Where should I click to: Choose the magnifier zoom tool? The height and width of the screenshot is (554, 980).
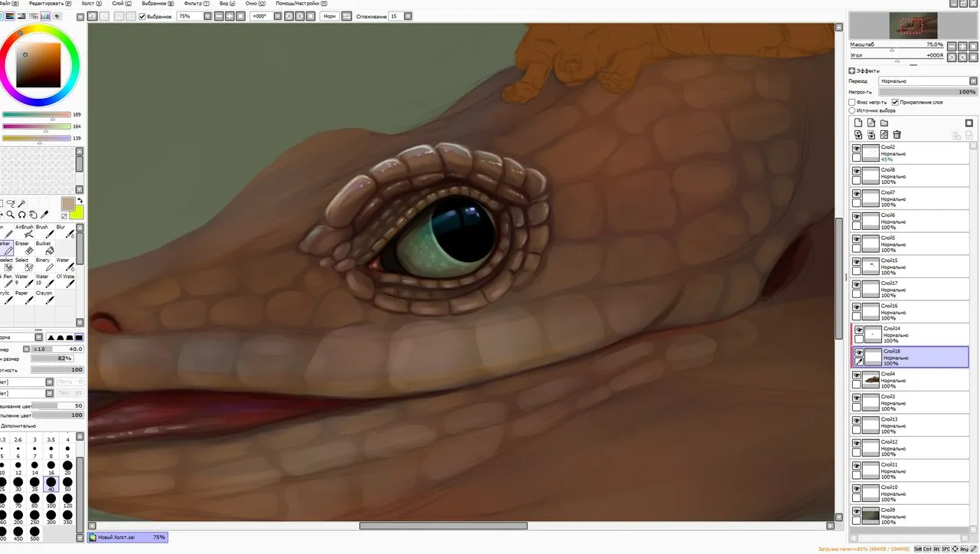coord(11,215)
